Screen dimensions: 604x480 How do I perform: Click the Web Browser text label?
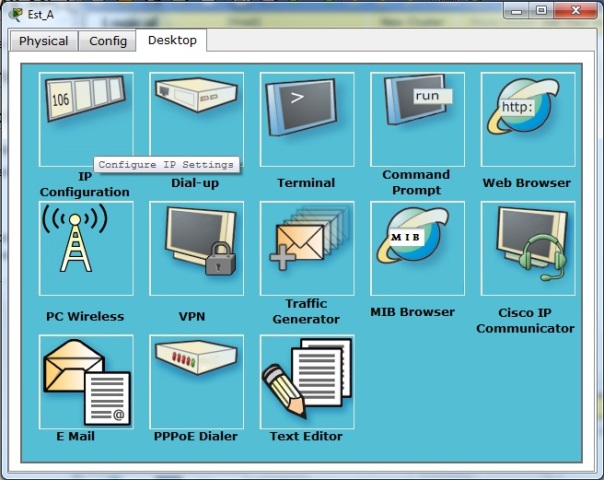(527, 183)
